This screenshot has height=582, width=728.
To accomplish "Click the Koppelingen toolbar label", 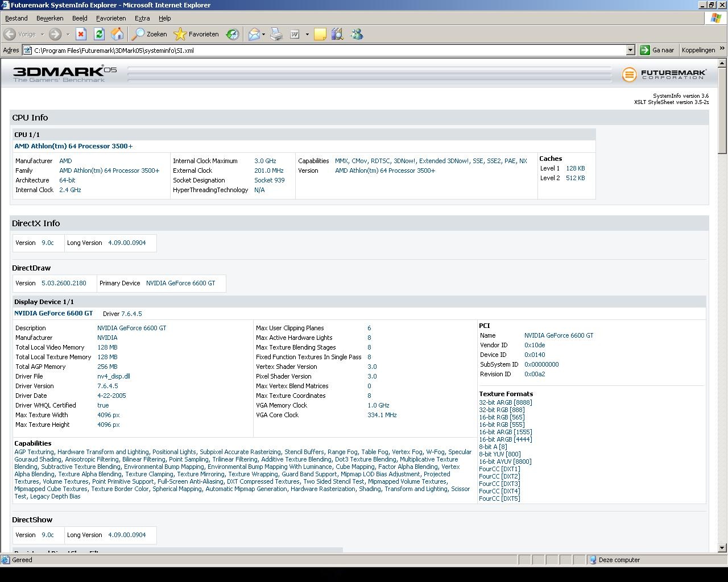I will (x=698, y=50).
